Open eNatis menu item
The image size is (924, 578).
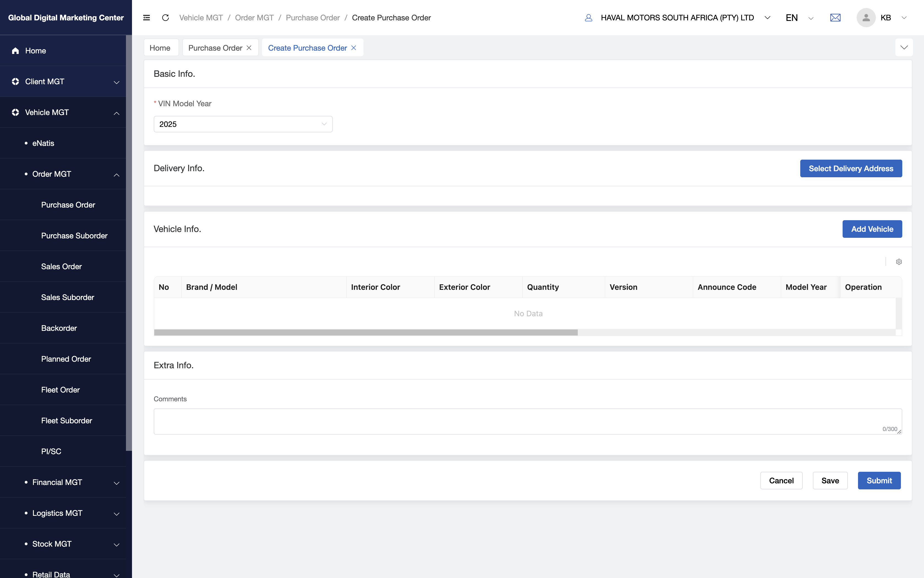coord(63,143)
